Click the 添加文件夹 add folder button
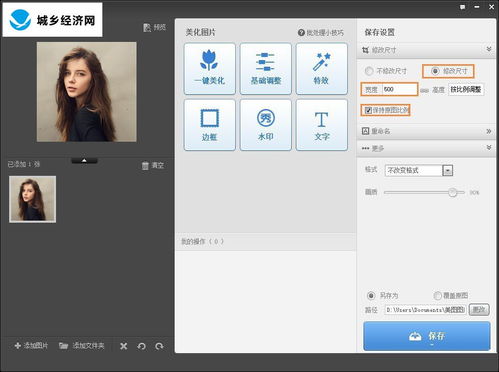 (82, 346)
